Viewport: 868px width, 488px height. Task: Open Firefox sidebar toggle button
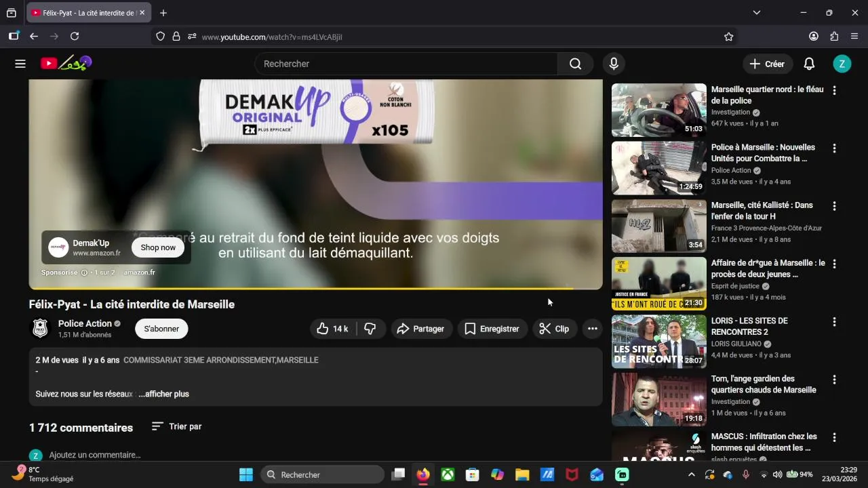coord(14,37)
